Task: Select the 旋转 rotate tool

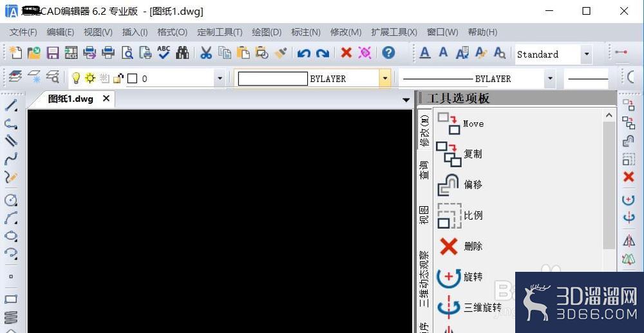Action: tap(460, 277)
